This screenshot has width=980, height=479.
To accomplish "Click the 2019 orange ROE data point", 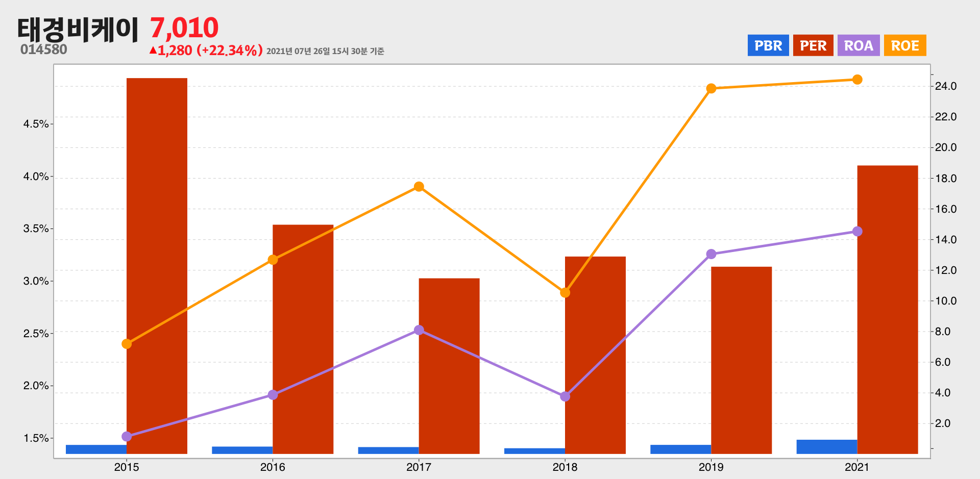I will click(711, 88).
